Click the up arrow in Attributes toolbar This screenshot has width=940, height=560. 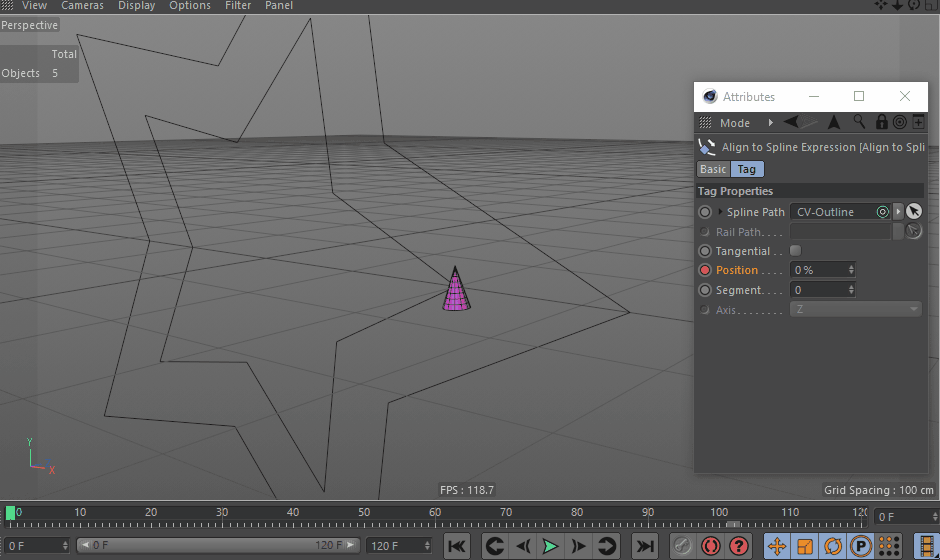834,122
